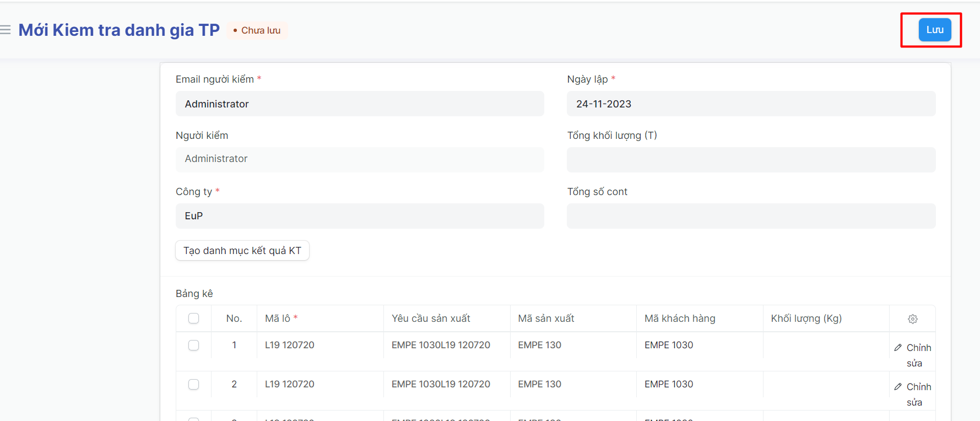The image size is (980, 421).
Task: Click Tạo danh mục kết quả KT button
Action: pyautogui.click(x=242, y=251)
